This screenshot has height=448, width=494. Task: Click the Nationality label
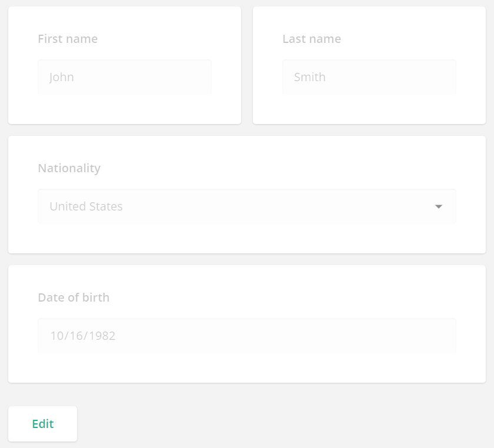(x=69, y=168)
